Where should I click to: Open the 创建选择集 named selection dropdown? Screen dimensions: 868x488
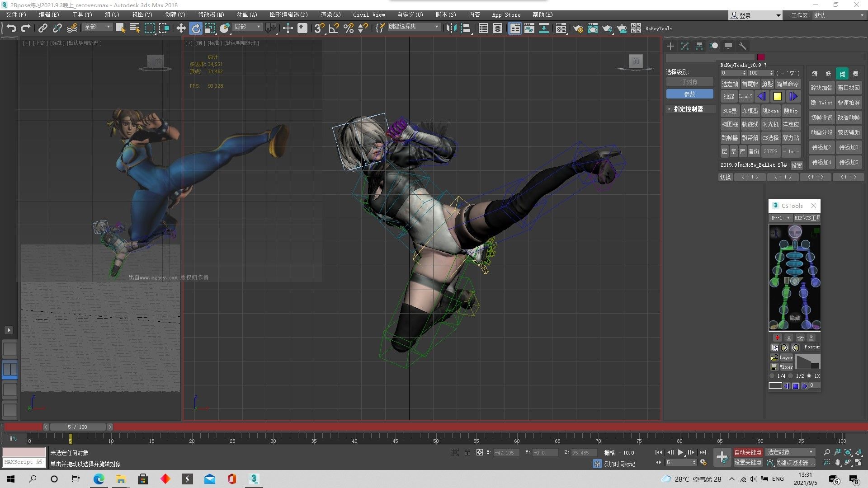point(414,27)
